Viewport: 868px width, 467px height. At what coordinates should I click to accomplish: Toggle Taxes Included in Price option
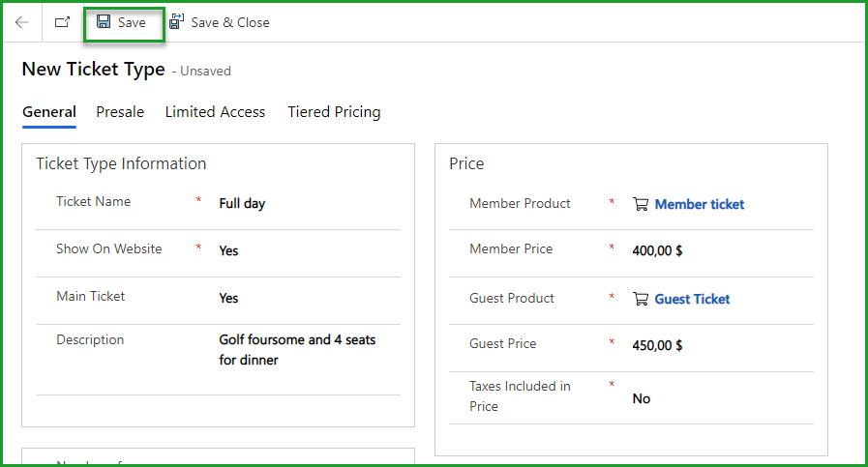[641, 398]
